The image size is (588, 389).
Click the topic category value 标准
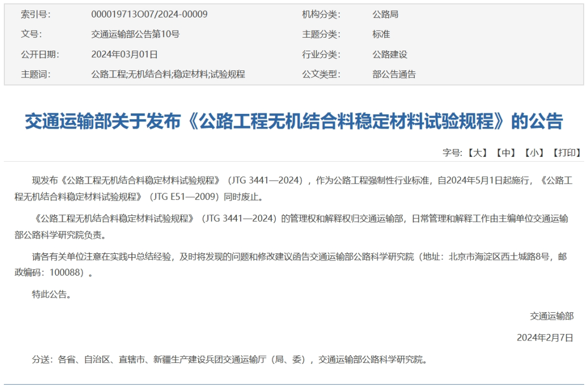click(x=381, y=34)
